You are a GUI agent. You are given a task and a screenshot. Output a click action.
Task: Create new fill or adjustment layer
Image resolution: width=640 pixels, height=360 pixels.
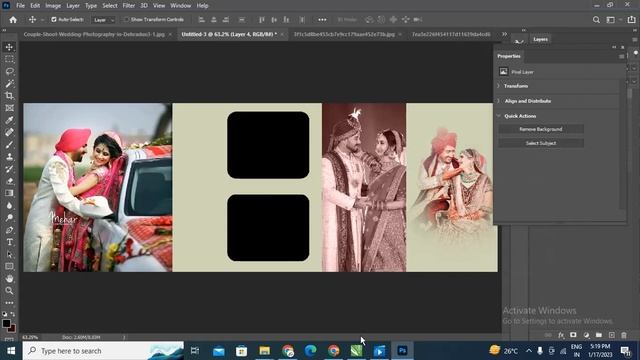587,335
